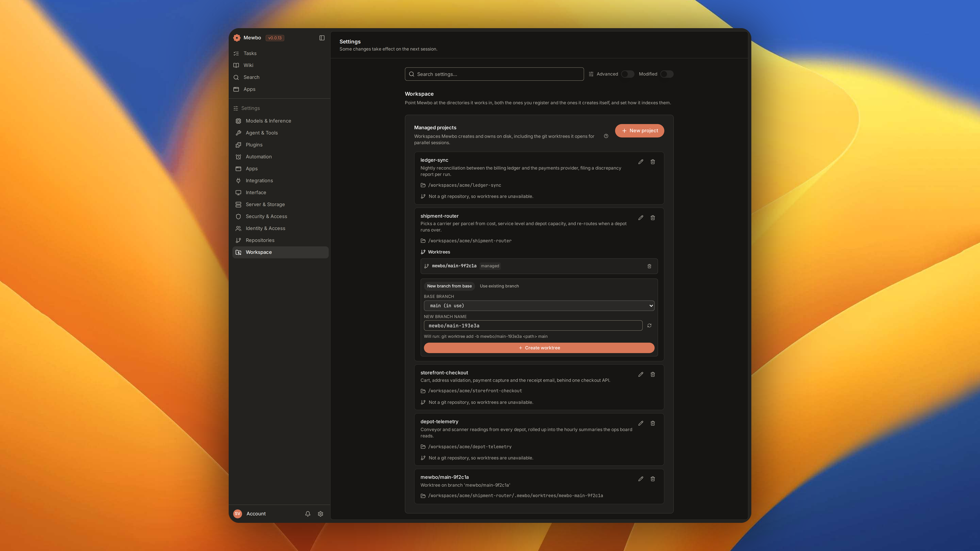
Task: Toggle the Modified settings switch
Action: 667,74
